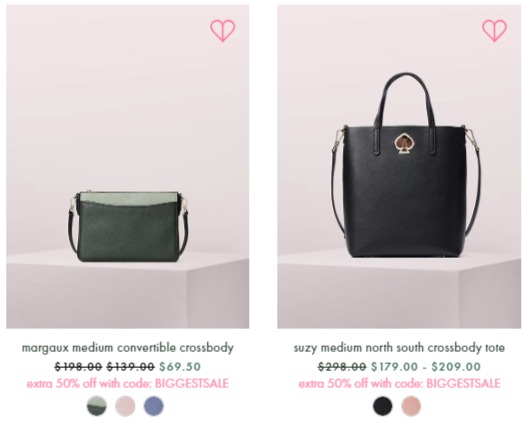View the green margaux crossbody product image

pos(127,166)
